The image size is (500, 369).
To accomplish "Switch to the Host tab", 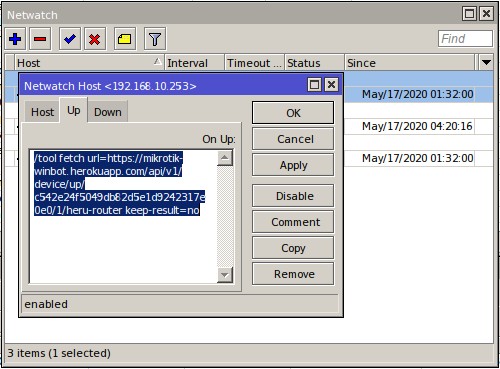I will tap(42, 112).
